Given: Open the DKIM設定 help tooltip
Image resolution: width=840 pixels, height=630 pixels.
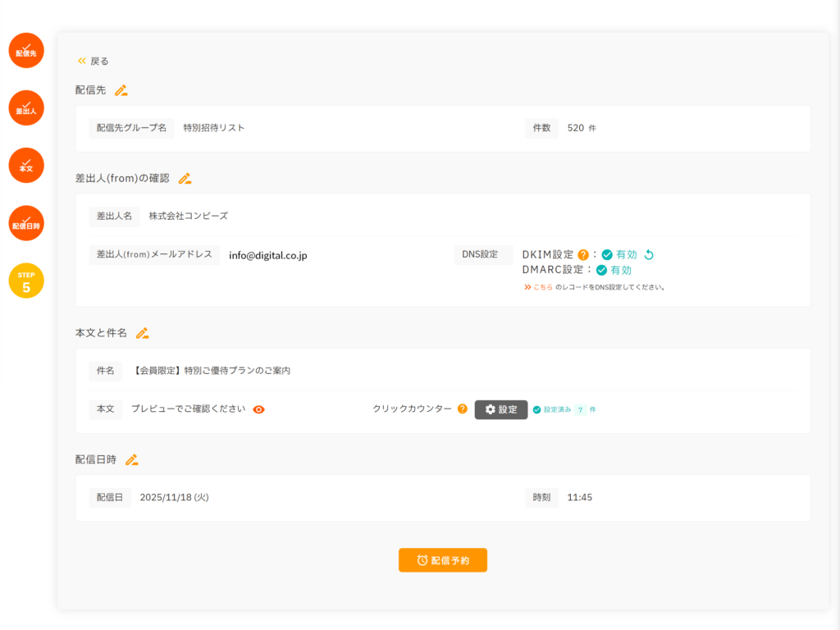Looking at the screenshot, I should (583, 254).
